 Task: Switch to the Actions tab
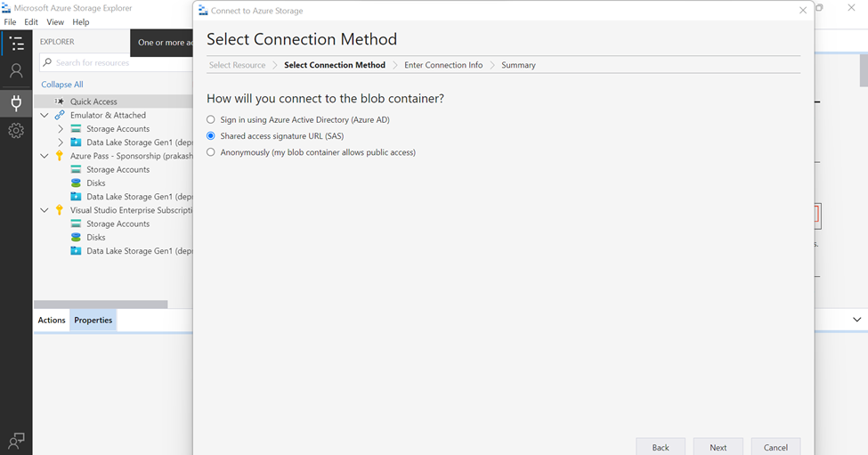(52, 320)
